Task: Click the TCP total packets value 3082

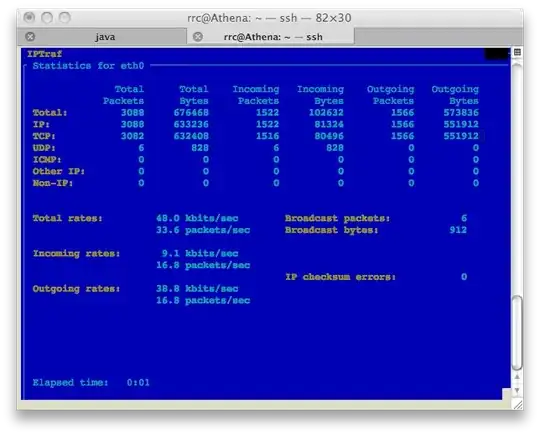Action: click(x=133, y=136)
